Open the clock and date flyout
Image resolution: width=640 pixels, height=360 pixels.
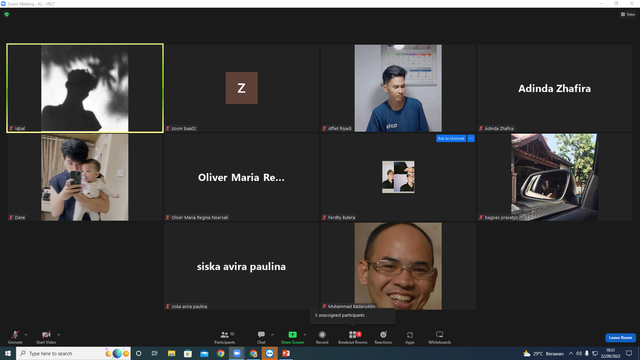[610, 353]
